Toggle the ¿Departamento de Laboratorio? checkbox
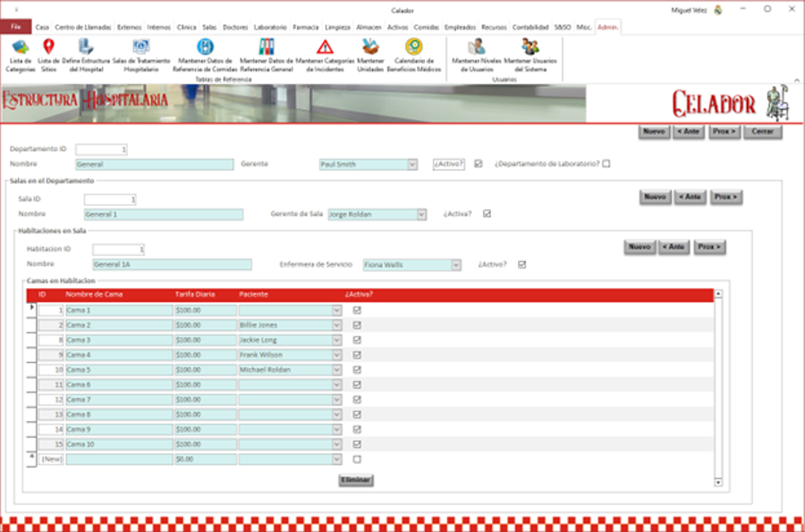805x532 pixels. tap(605, 165)
